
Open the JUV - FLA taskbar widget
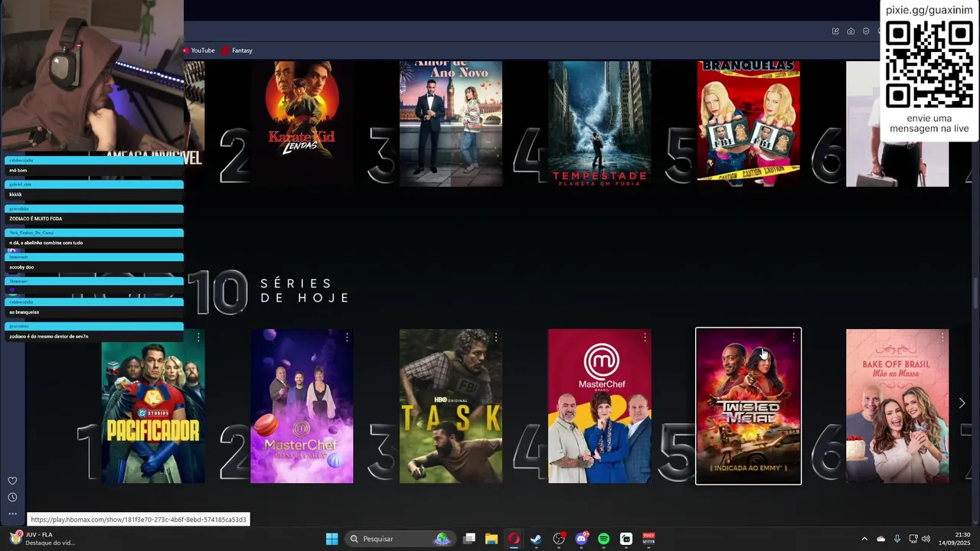pyautogui.click(x=42, y=539)
